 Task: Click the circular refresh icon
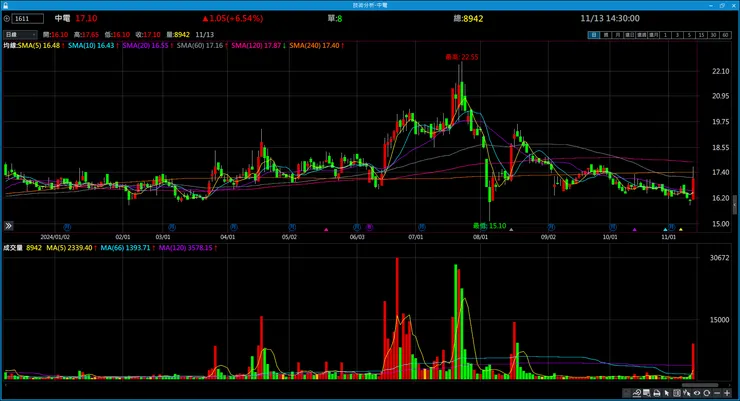tap(706, 393)
